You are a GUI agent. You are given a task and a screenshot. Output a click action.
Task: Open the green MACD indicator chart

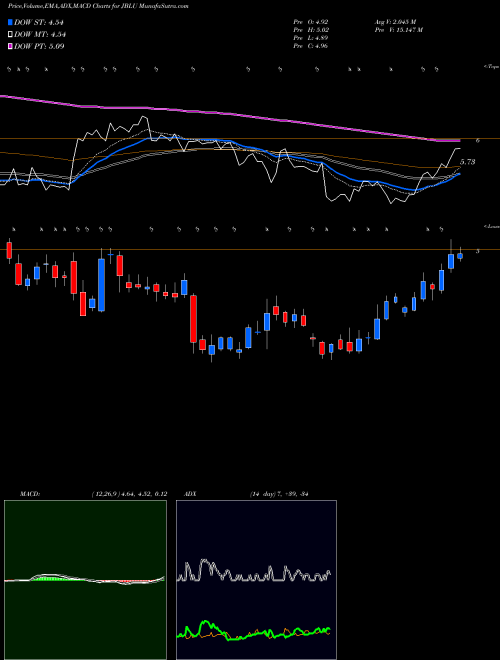pyautogui.click(x=85, y=580)
